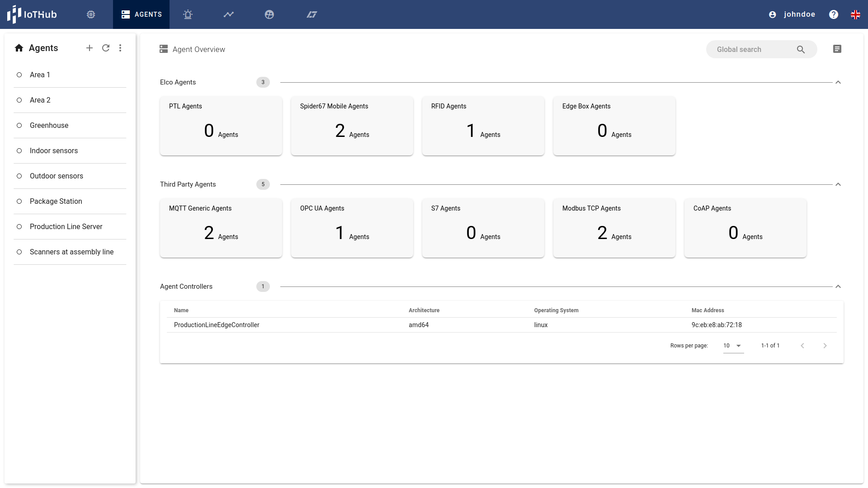Viewport: 868px width, 488px height.
Task: Open the help question mark icon
Action: [834, 14]
